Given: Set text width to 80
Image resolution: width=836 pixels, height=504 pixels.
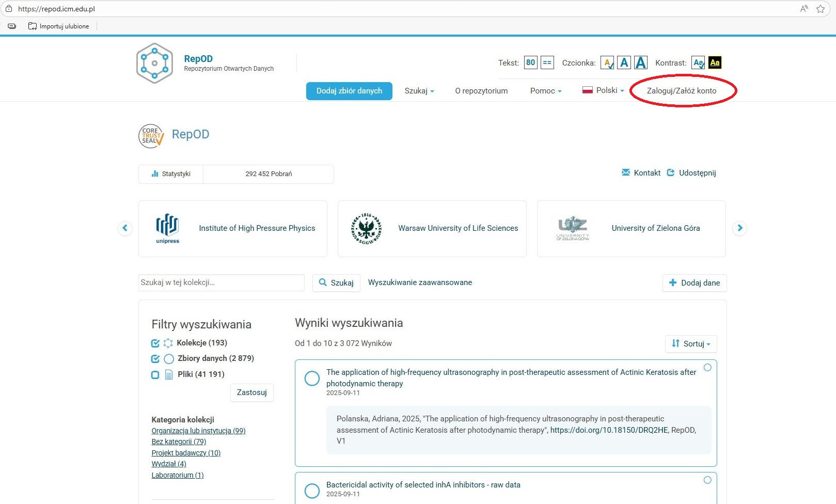Looking at the screenshot, I should coord(530,63).
